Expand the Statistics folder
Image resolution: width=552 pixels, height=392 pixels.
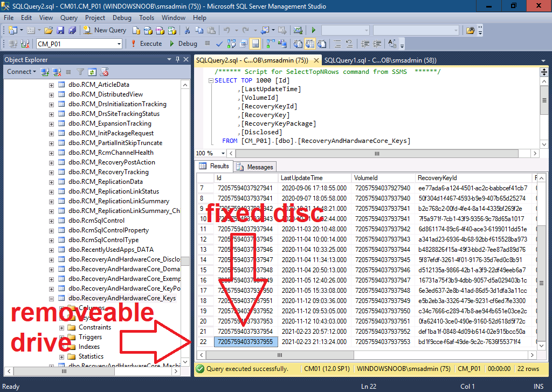pyautogui.click(x=61, y=357)
